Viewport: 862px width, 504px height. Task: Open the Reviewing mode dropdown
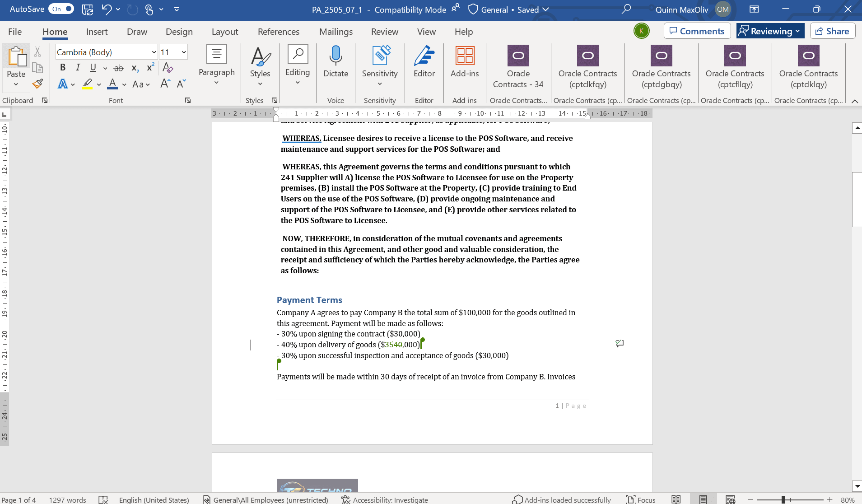[x=770, y=31]
